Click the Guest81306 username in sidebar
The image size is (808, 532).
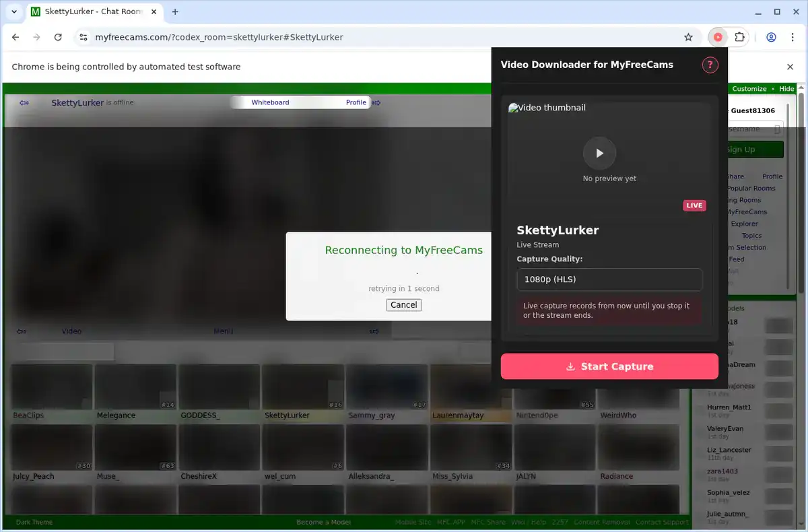pos(753,110)
